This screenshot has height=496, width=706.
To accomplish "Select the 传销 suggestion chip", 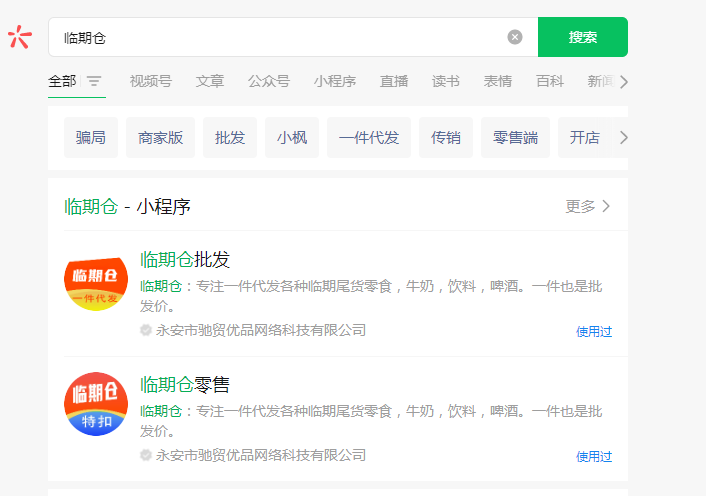I will (446, 137).
